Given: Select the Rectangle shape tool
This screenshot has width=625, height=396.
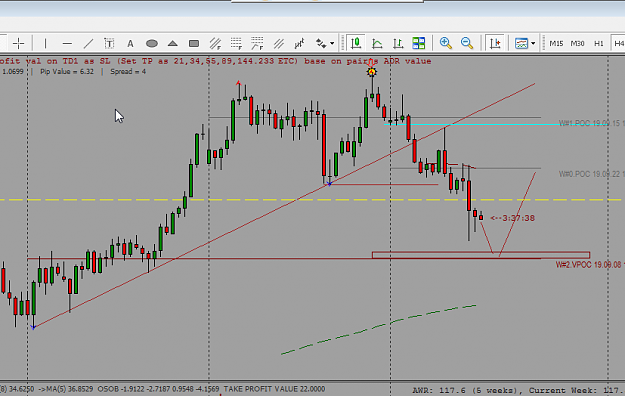Looking at the screenshot, I should coord(194,43).
